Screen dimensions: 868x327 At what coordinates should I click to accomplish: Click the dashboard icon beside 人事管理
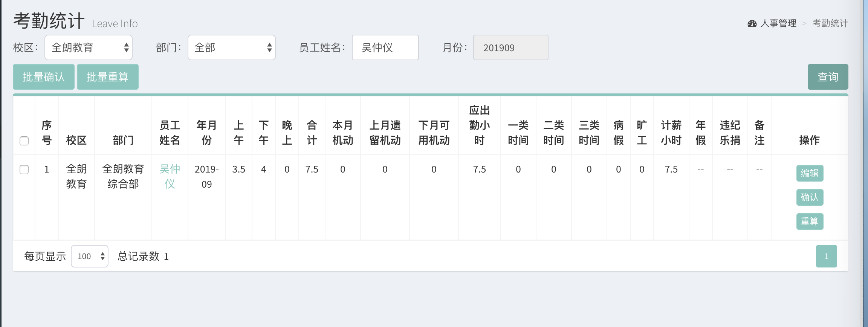tap(752, 24)
